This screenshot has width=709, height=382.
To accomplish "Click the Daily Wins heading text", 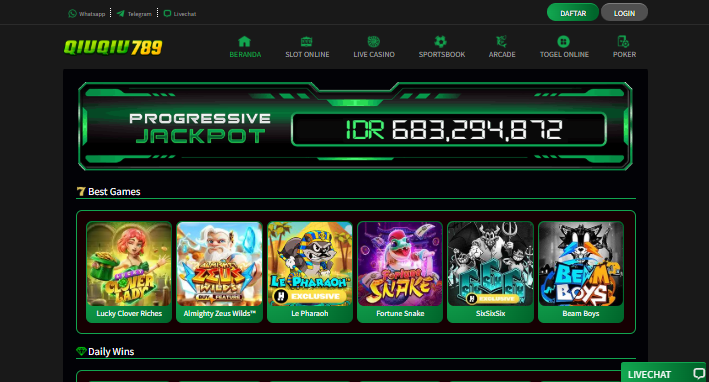I will pos(111,352).
